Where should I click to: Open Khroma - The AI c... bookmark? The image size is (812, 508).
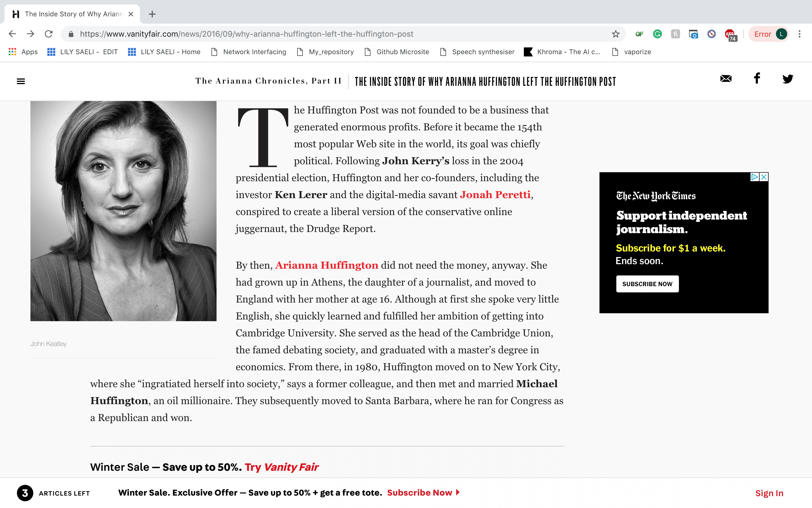click(x=562, y=52)
